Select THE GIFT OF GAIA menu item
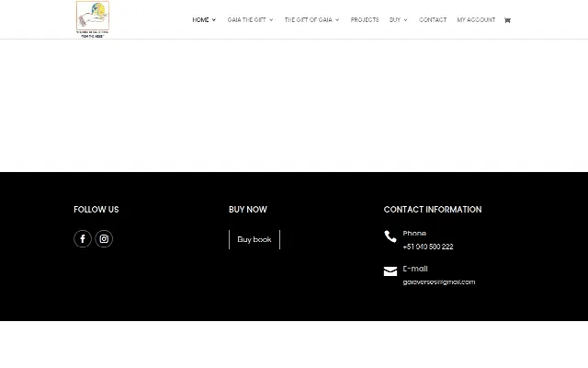 click(x=309, y=20)
